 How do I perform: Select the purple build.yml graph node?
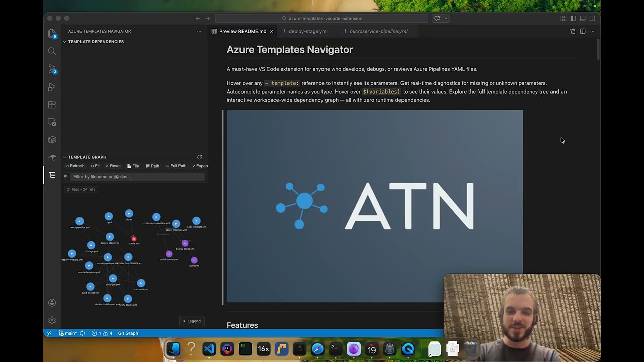pos(194,260)
